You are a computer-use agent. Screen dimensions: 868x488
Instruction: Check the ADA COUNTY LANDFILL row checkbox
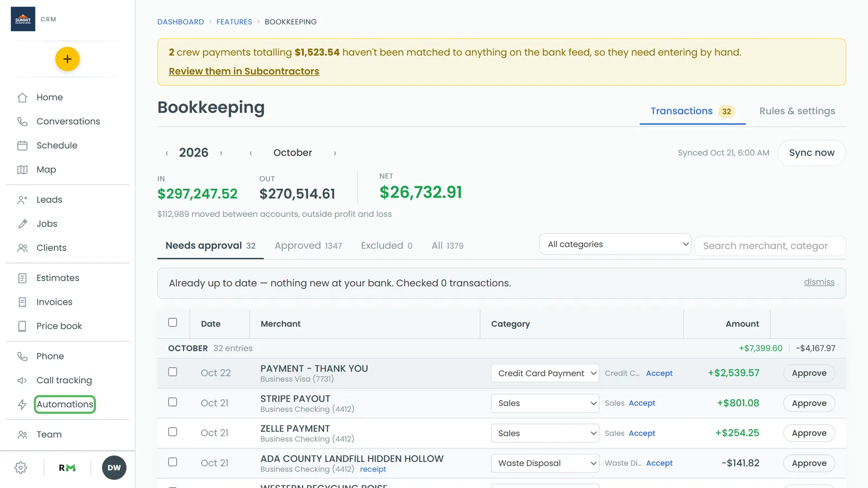point(173,462)
